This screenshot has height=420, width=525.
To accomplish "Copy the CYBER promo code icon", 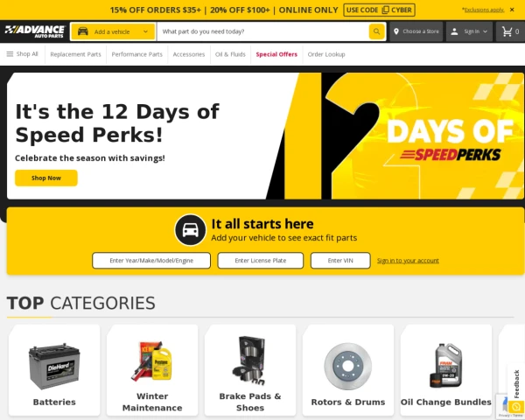I will [x=385, y=10].
